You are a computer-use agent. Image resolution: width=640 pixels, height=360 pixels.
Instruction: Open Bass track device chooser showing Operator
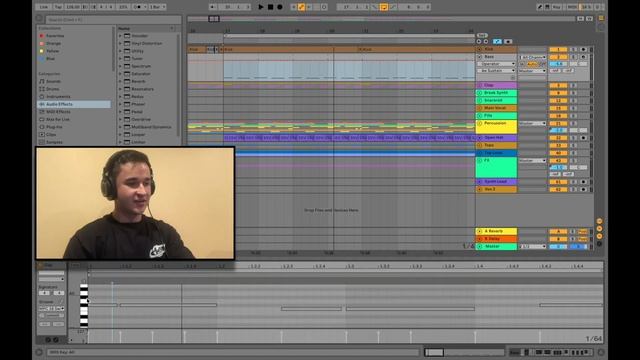click(x=496, y=64)
